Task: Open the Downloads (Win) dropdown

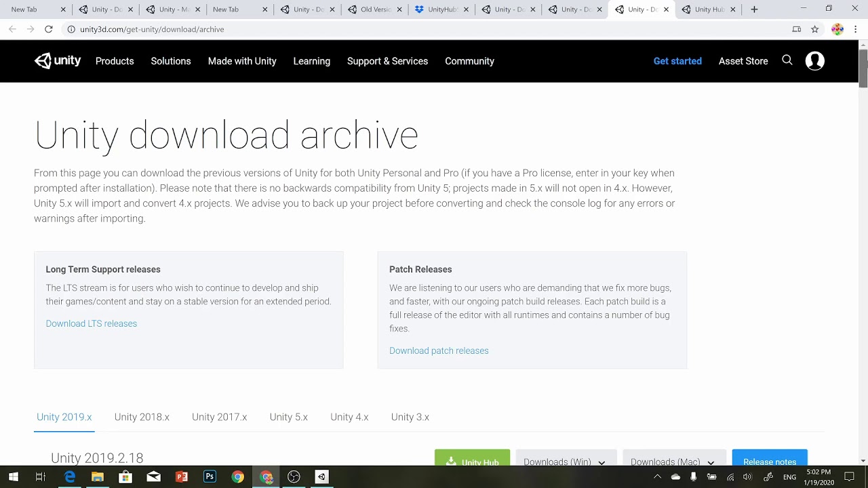Action: point(566,462)
